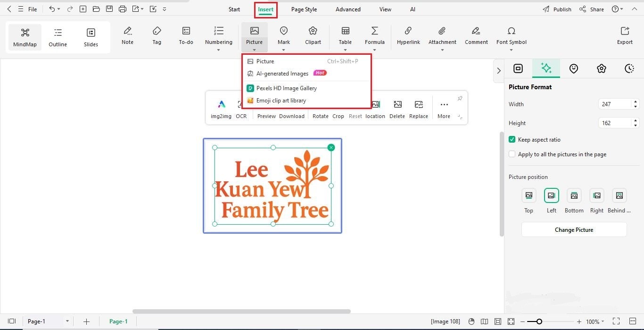This screenshot has height=330, width=644.
Task: Click the Undo arrow icon
Action: pos(52,9)
